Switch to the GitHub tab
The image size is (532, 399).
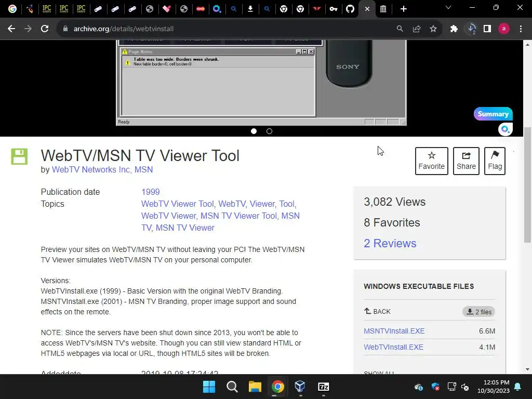pos(350,9)
